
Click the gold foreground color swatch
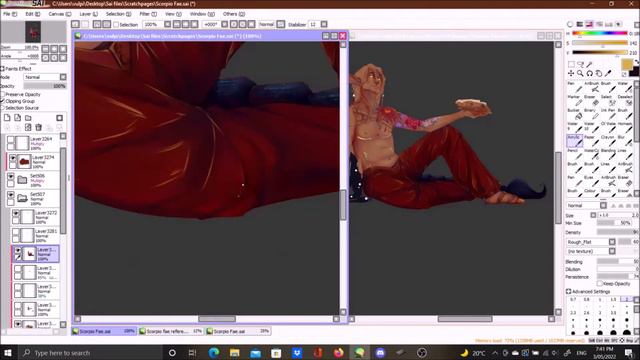[627, 64]
